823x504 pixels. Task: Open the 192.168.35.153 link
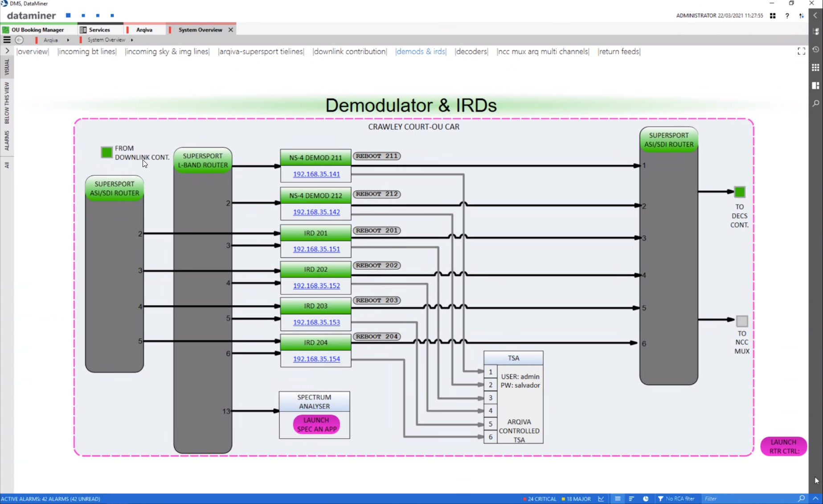(316, 322)
